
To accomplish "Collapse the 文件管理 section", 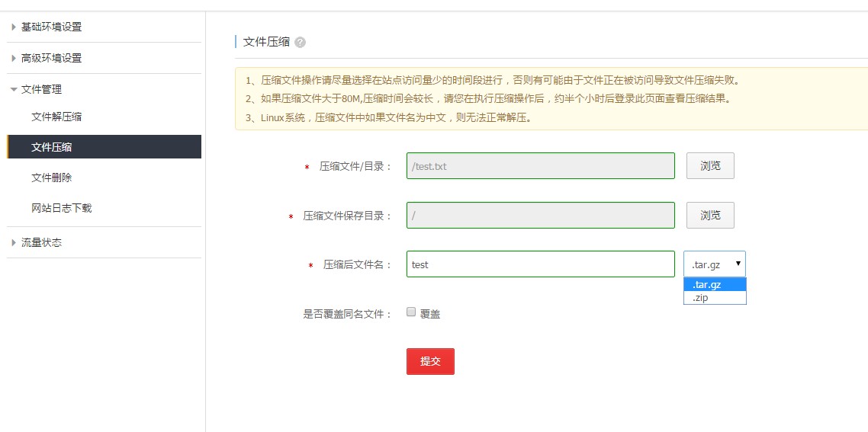I will point(41,89).
